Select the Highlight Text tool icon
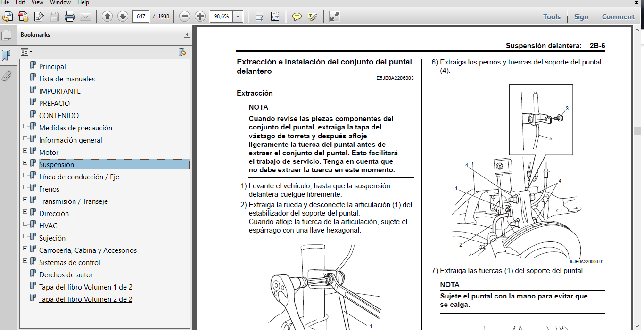This screenshot has height=330, width=644. (x=312, y=16)
